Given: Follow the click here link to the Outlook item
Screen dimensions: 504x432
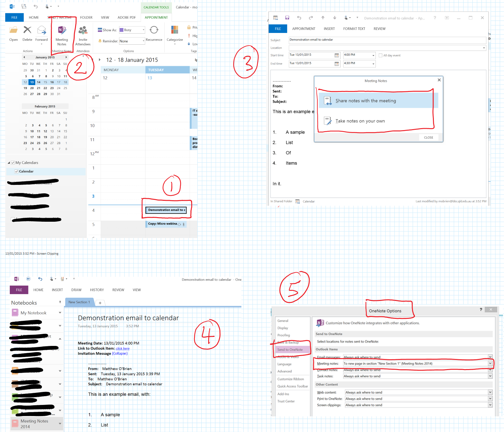Looking at the screenshot, I should tap(122, 348).
